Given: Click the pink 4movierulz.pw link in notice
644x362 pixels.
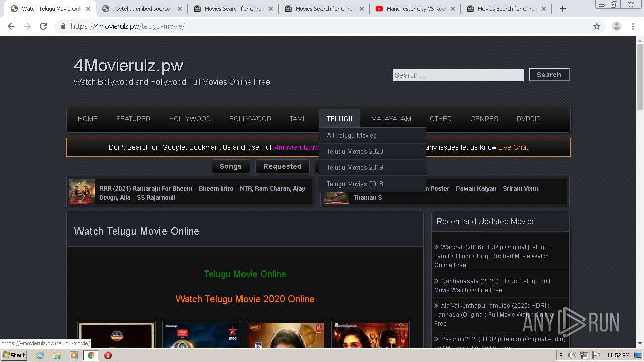Looking at the screenshot, I should point(297,147).
